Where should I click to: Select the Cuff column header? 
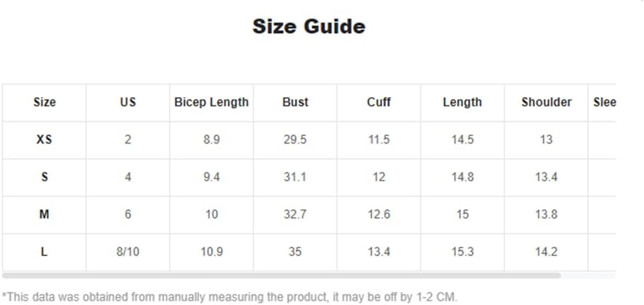pos(379,103)
